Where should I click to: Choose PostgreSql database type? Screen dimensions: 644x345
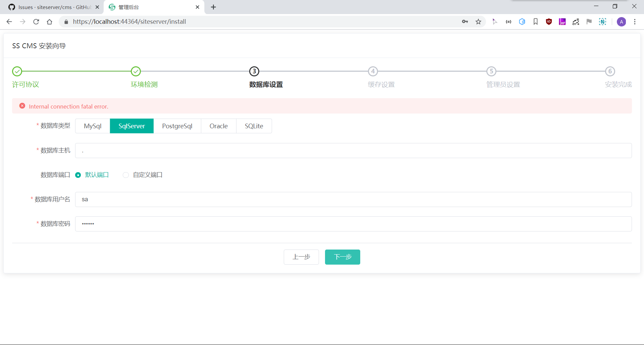pos(177,126)
